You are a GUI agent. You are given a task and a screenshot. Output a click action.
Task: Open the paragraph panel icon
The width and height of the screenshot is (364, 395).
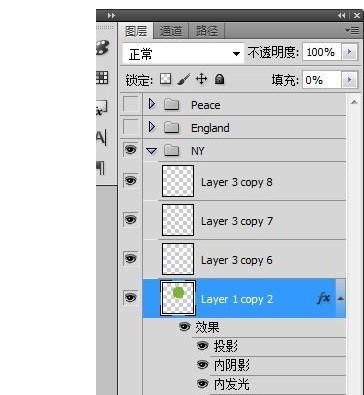pyautogui.click(x=101, y=168)
